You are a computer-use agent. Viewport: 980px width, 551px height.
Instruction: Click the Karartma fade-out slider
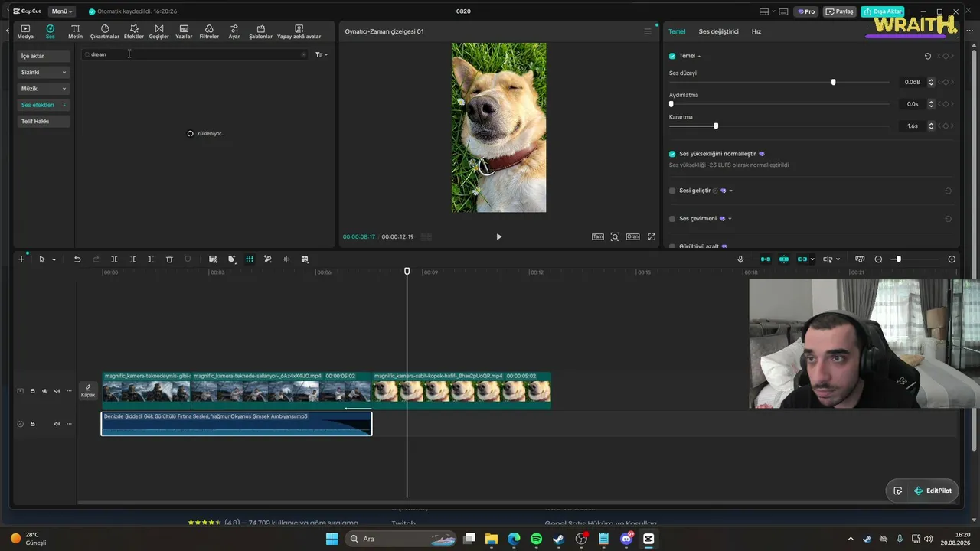(x=779, y=126)
